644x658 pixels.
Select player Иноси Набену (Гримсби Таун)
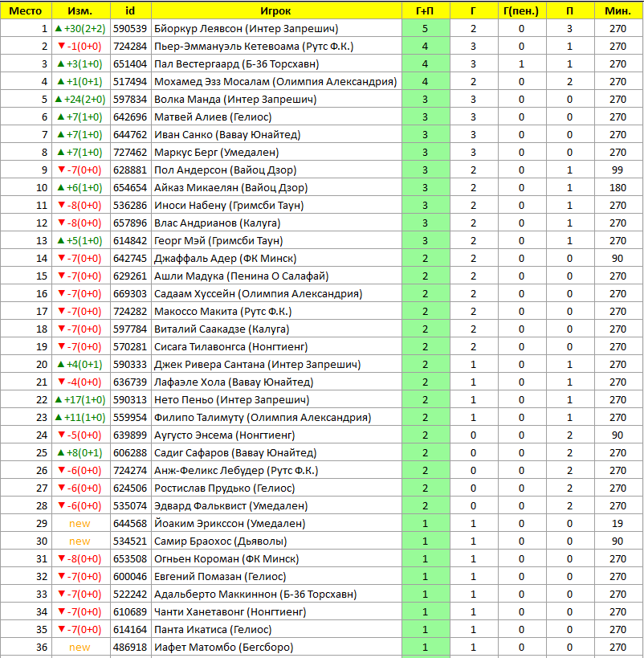pyautogui.click(x=229, y=205)
